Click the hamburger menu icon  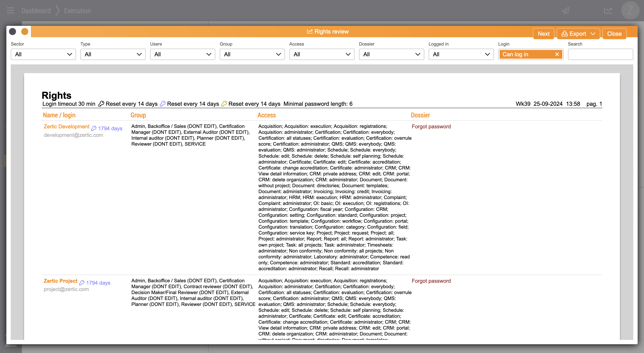[10, 11]
